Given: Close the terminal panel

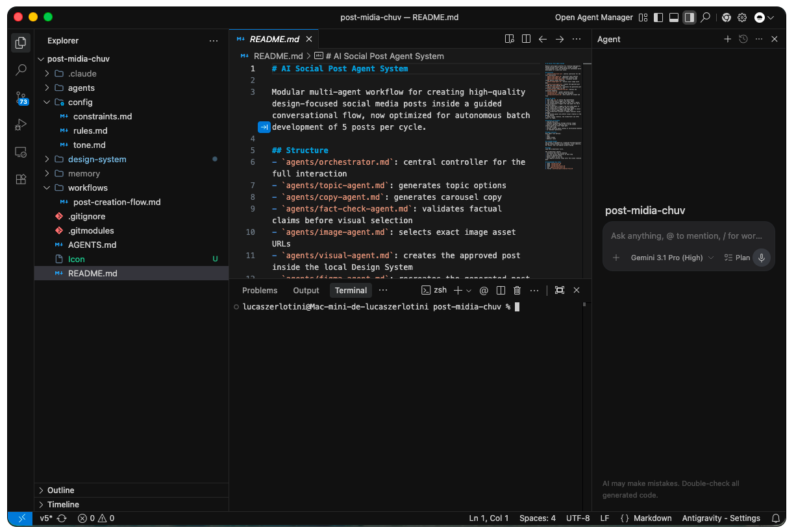Looking at the screenshot, I should coord(577,290).
